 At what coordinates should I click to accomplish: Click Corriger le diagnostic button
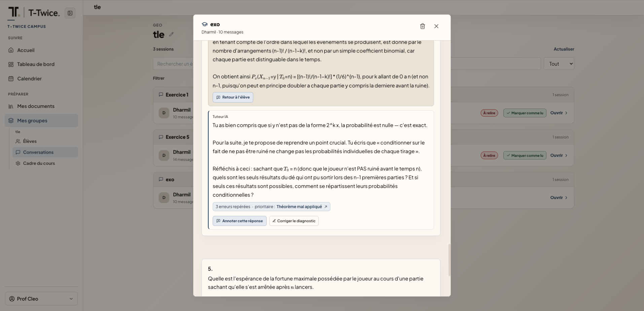[x=294, y=221]
